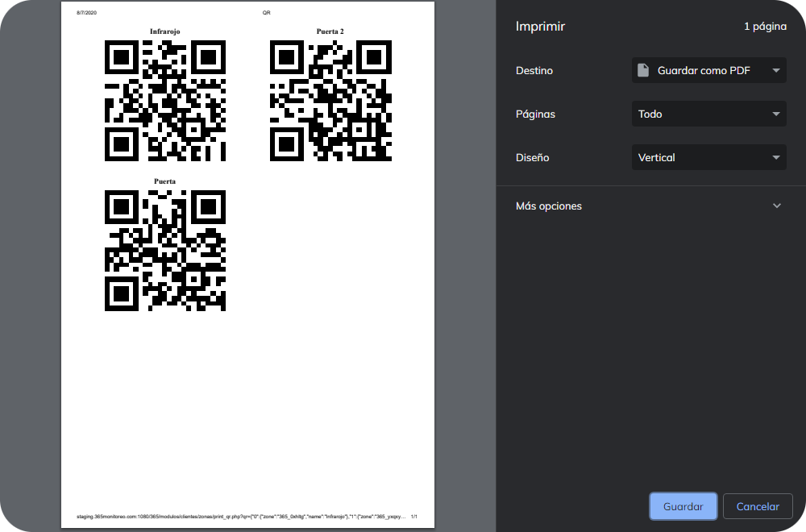Image resolution: width=806 pixels, height=532 pixels.
Task: Click the Infrarojo QR code image
Action: pos(164,100)
